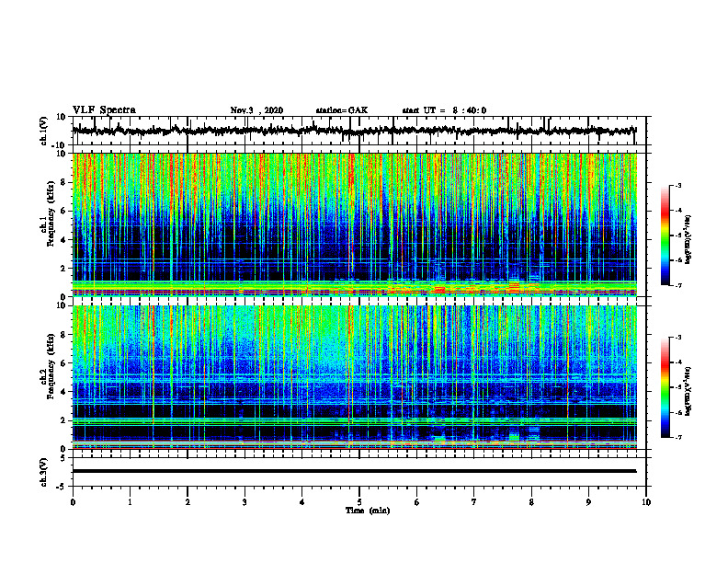Image resolution: width=728 pixels, height=563 pixels.
Task: Click the "-7" label on the upper color bar
Action: click(x=677, y=285)
